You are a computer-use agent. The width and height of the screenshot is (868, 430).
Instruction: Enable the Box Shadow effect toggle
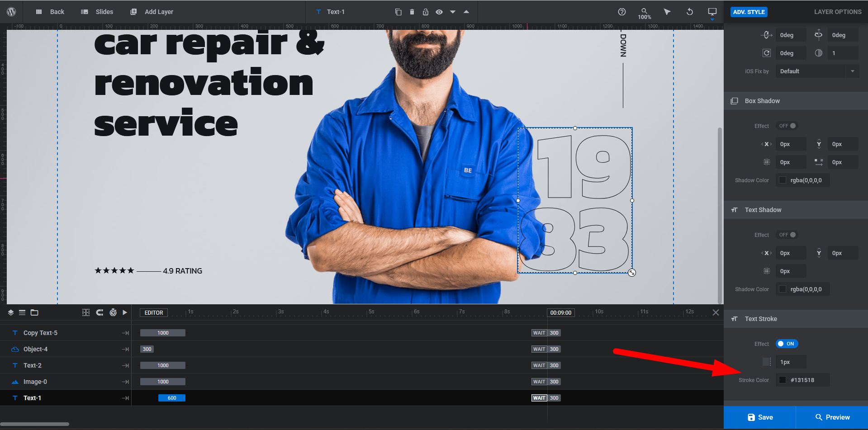(x=787, y=126)
